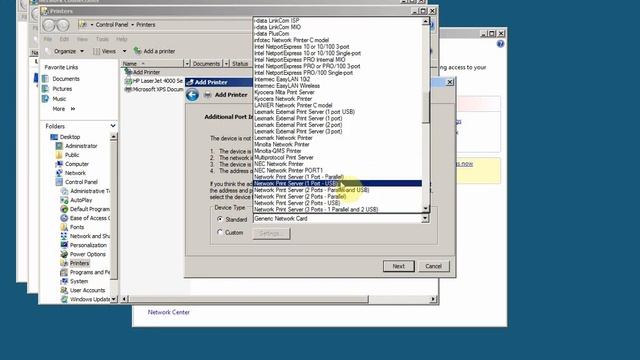
Task: Click the Windows Update icon
Action: click(x=64, y=299)
